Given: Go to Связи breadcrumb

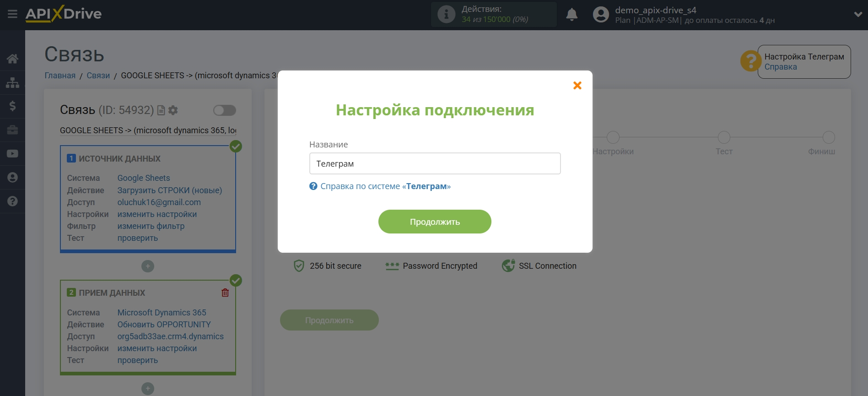Looking at the screenshot, I should coord(98,76).
